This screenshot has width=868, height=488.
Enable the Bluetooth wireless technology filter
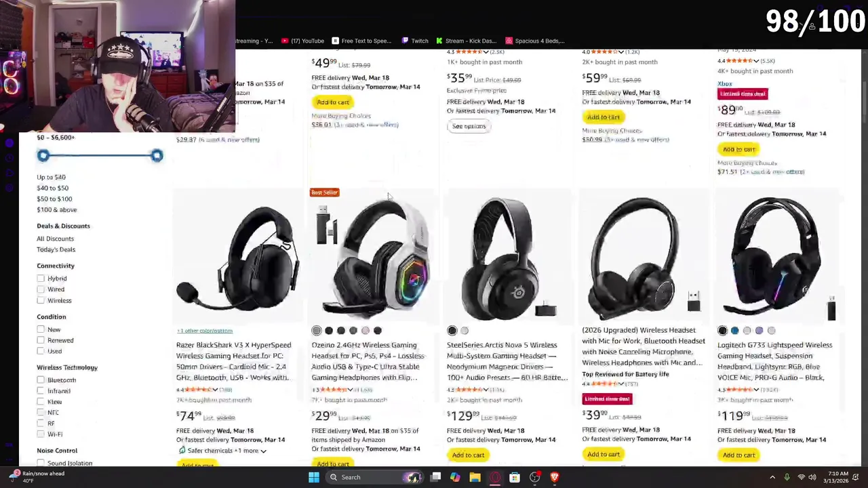41,380
